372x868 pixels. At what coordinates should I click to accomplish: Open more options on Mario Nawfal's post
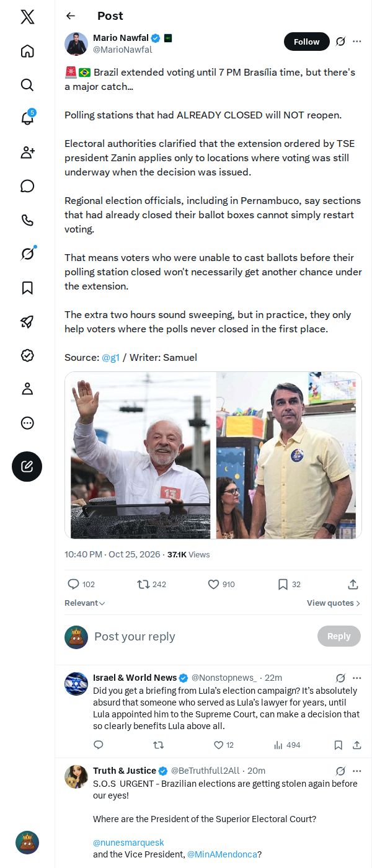(356, 42)
